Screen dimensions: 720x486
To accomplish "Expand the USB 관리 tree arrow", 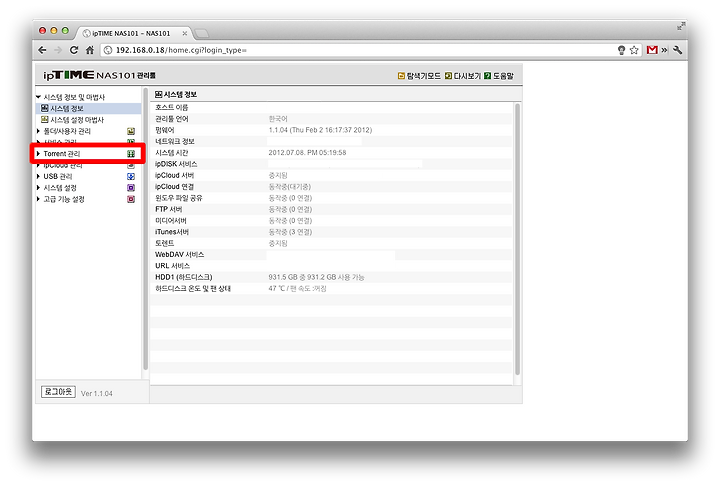I will pyautogui.click(x=39, y=176).
